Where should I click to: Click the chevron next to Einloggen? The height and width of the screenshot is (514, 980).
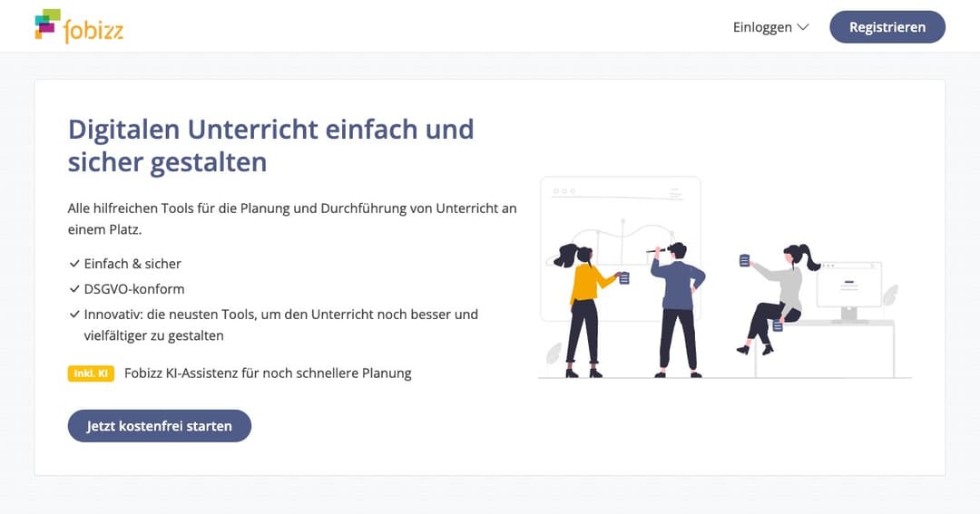pos(803,27)
